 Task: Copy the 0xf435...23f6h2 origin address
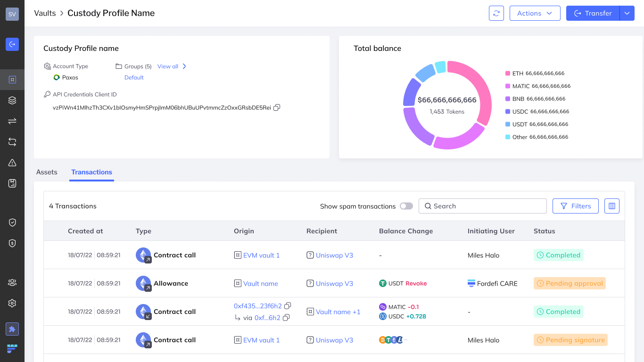click(288, 306)
